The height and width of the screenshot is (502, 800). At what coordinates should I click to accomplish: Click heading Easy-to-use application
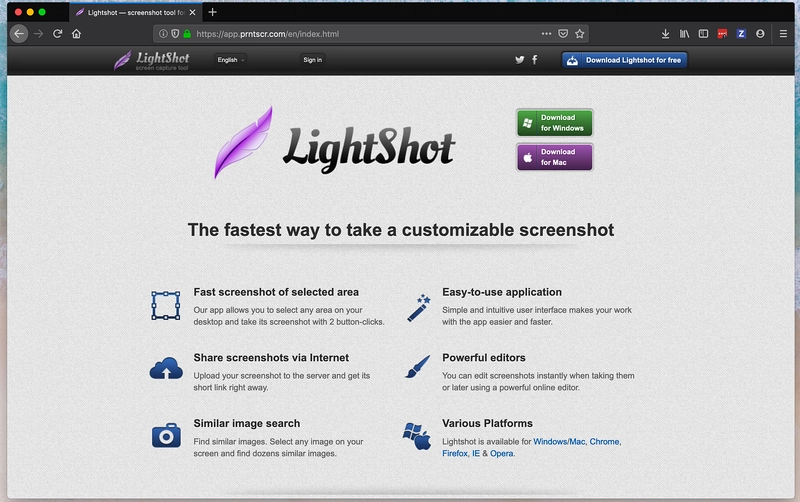502,292
